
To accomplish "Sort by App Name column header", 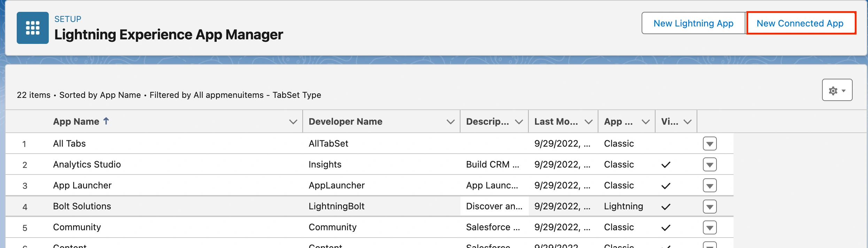I will coord(76,122).
